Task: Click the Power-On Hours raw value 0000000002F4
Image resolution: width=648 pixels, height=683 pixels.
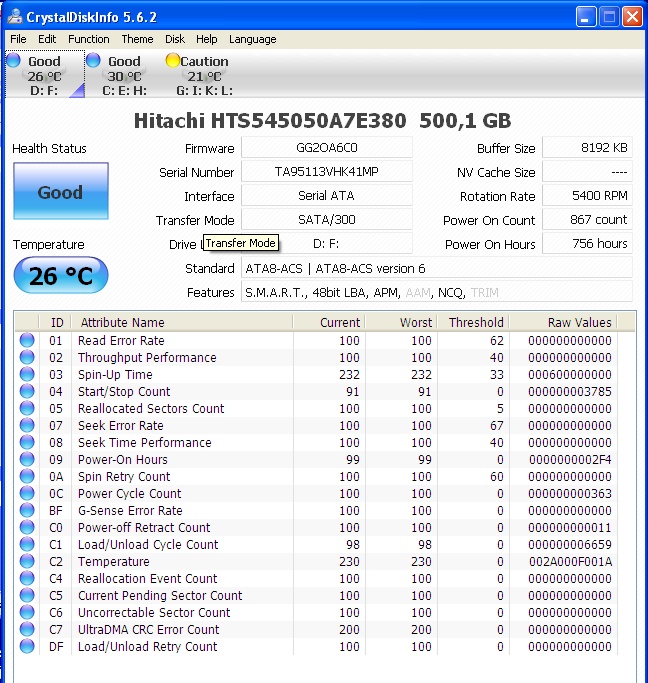Action: [570, 460]
